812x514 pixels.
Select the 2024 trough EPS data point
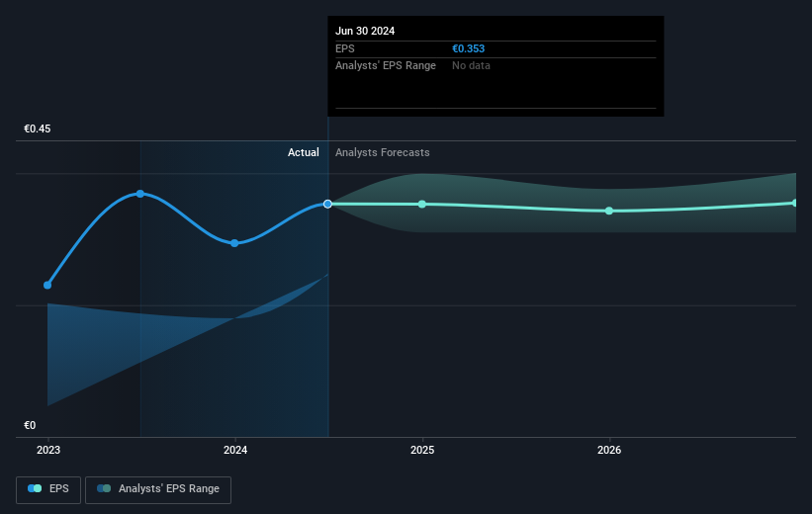tap(234, 243)
